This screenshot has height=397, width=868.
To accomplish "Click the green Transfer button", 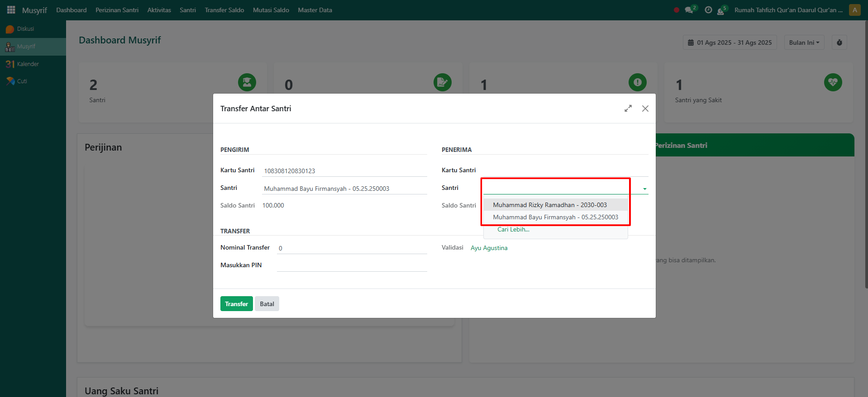I will pos(236,304).
